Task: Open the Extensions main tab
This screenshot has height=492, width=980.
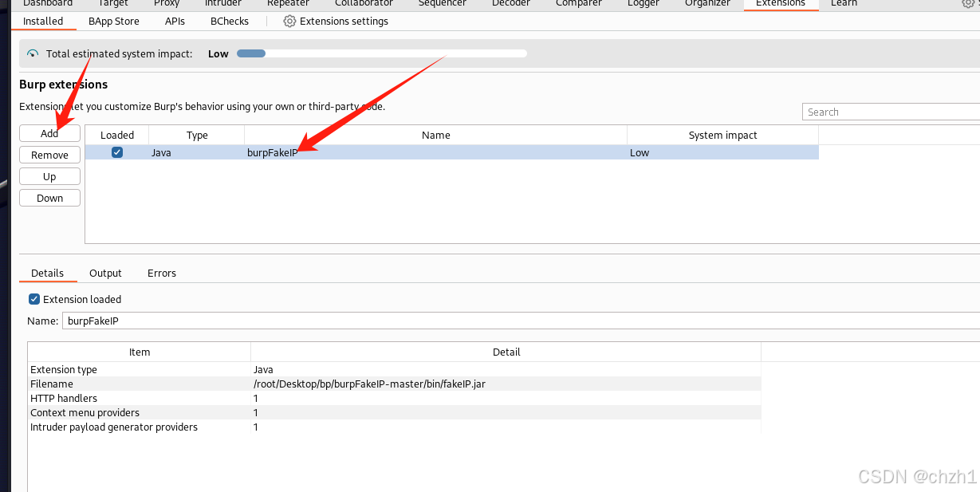Action: click(781, 4)
